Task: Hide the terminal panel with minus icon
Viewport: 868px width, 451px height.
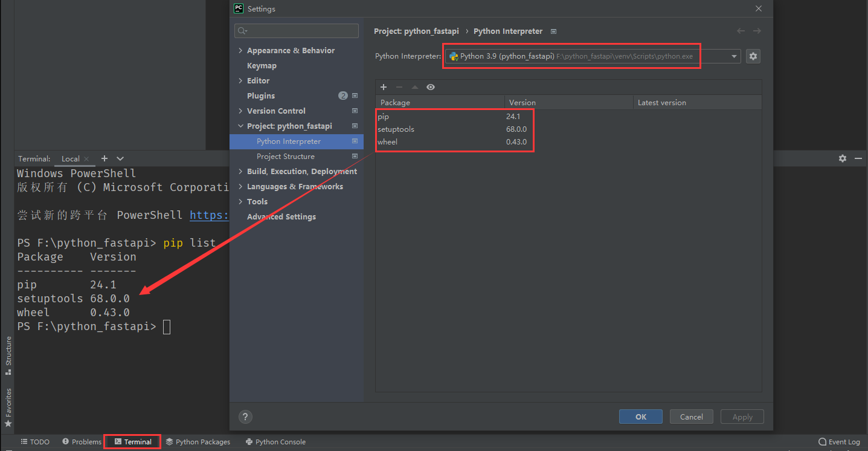Action: pyautogui.click(x=858, y=158)
